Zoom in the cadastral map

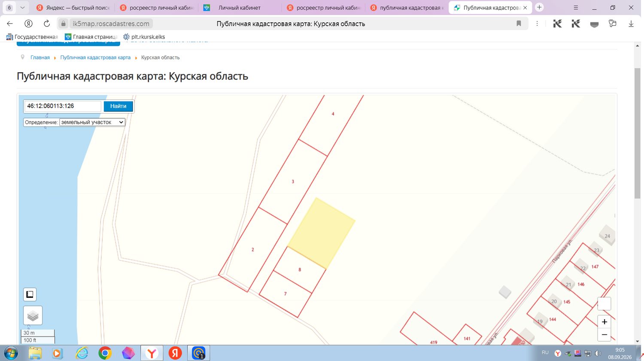pos(604,322)
